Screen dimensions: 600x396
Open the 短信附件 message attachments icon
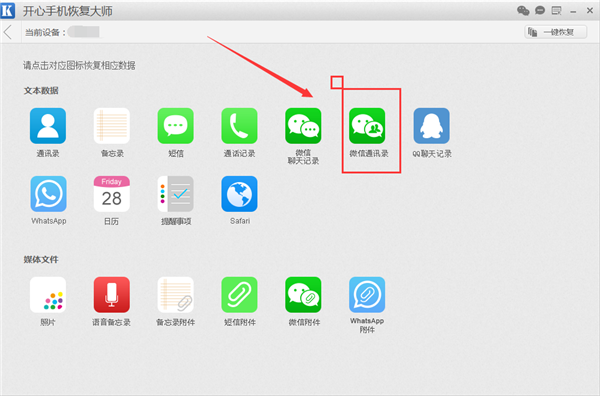[x=240, y=295]
